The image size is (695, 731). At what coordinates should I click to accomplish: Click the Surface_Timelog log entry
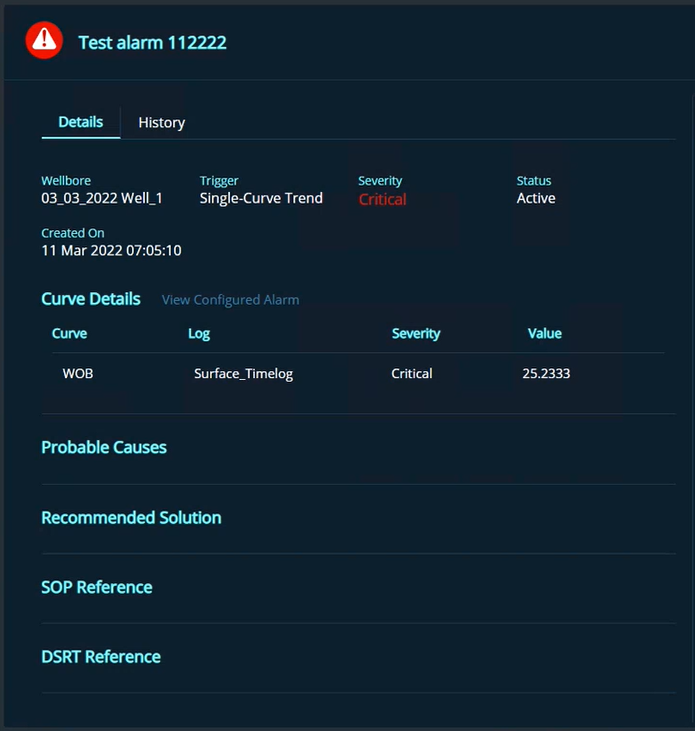[x=243, y=374]
